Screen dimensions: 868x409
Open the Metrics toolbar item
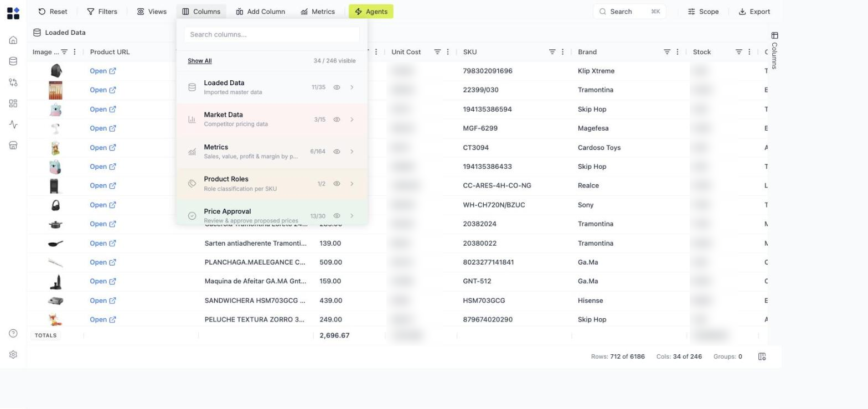click(x=318, y=12)
